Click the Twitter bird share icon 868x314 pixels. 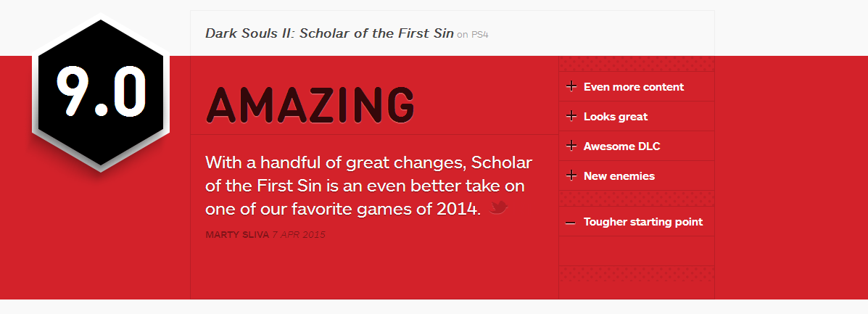(498, 207)
